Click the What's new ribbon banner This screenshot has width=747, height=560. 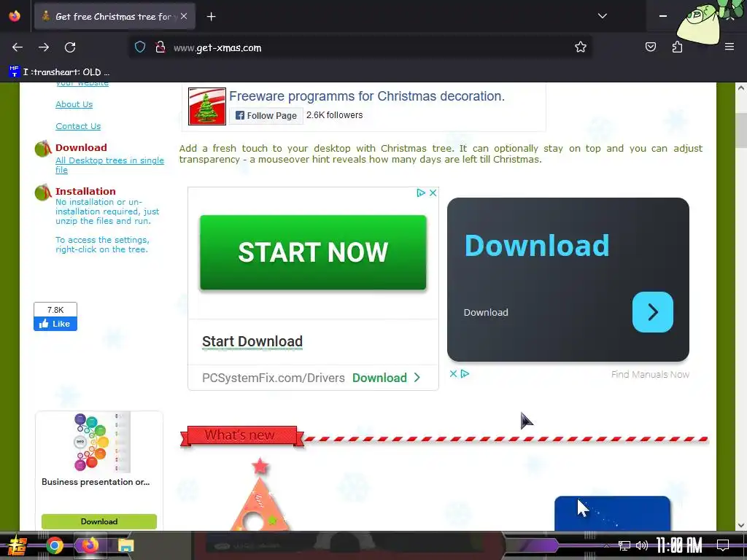pos(241,435)
